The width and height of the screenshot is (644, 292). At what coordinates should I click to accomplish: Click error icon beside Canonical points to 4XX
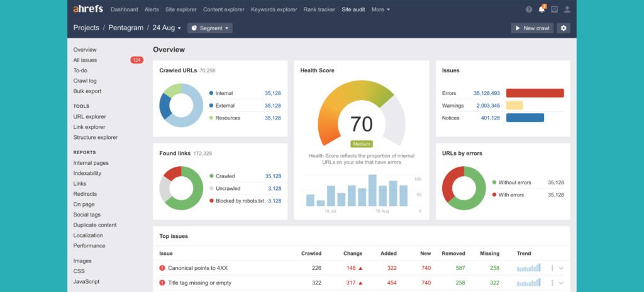[x=162, y=268]
